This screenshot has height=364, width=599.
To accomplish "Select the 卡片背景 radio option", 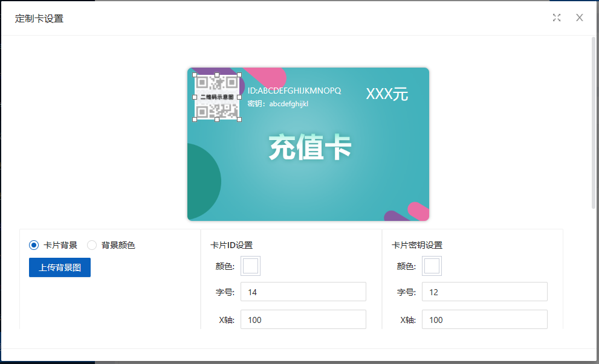I will click(34, 245).
